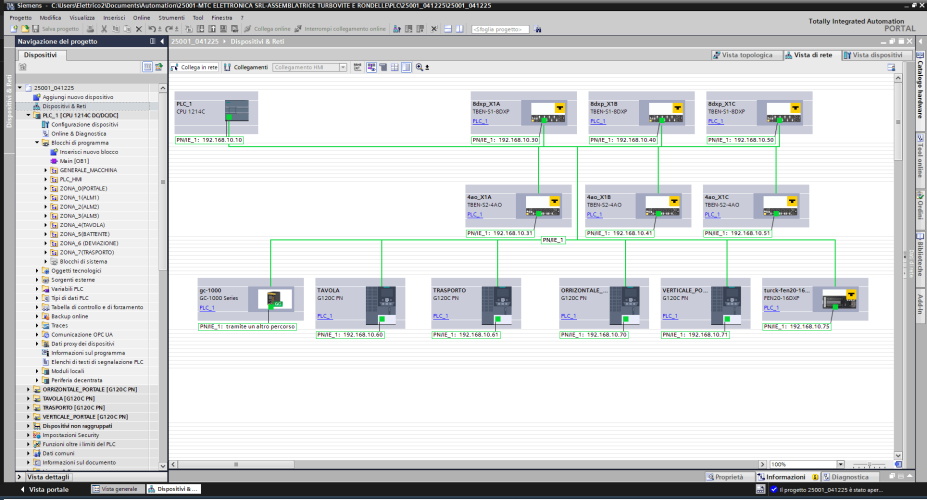Expand the Oggetti tecnologici node
This screenshot has height=500, width=927.
click(37, 271)
